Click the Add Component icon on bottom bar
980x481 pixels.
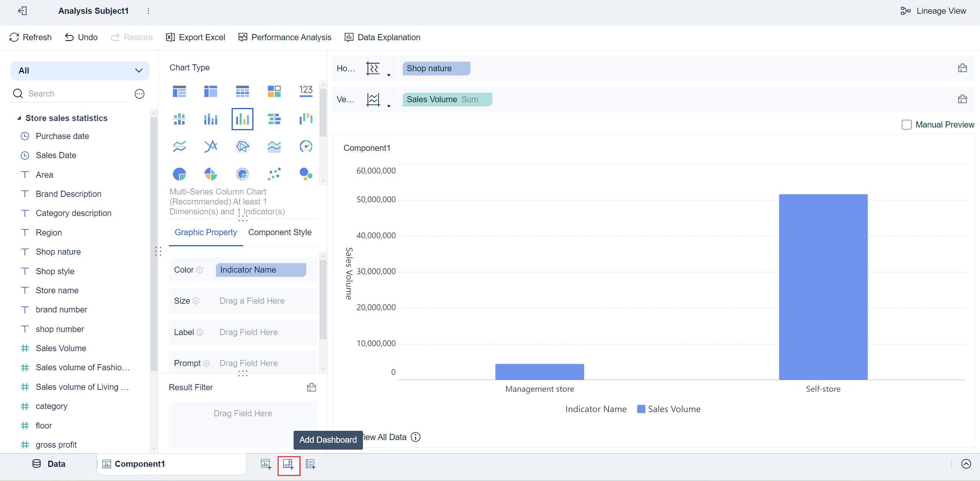[x=266, y=464]
